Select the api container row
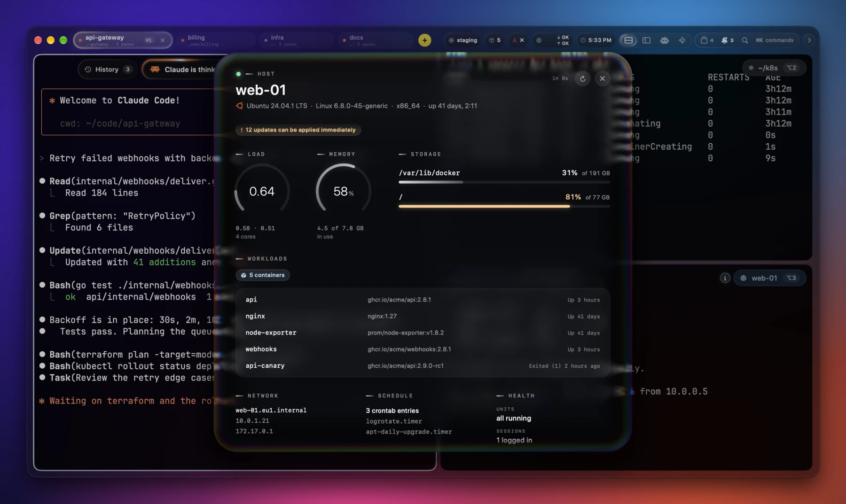This screenshot has width=846, height=504. pos(423,300)
